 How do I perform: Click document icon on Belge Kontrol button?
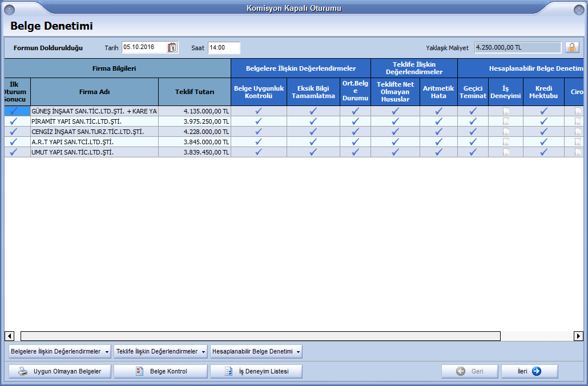click(139, 372)
